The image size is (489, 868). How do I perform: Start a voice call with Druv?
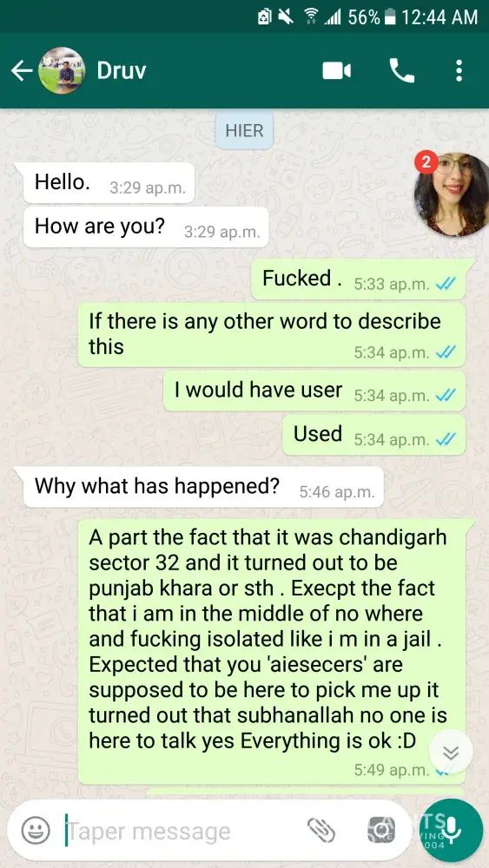pyautogui.click(x=402, y=71)
